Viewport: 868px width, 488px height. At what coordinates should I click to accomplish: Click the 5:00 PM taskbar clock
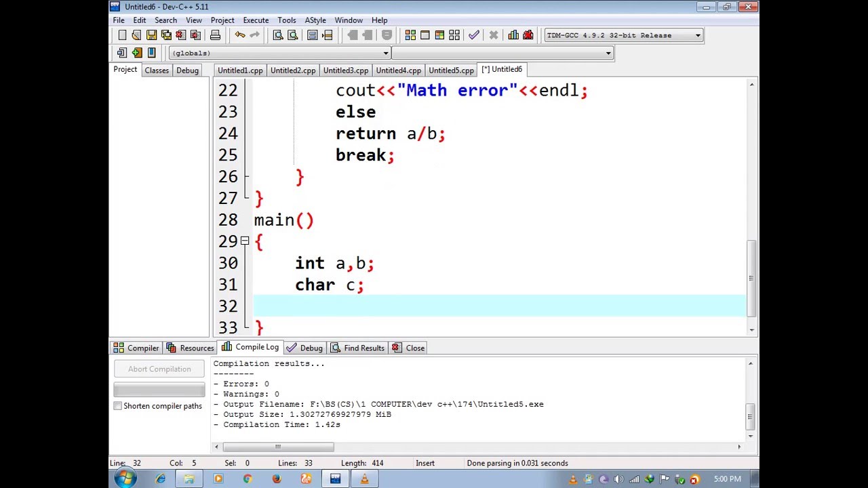tap(727, 479)
